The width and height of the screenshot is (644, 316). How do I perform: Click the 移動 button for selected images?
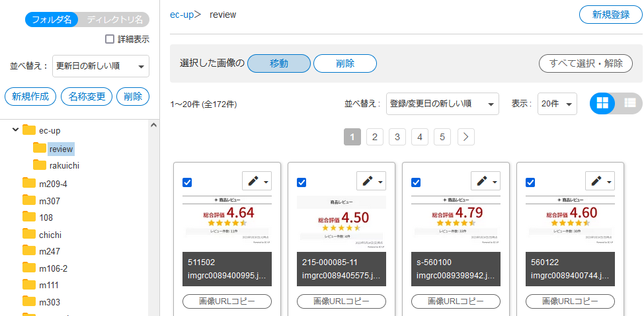tap(279, 63)
